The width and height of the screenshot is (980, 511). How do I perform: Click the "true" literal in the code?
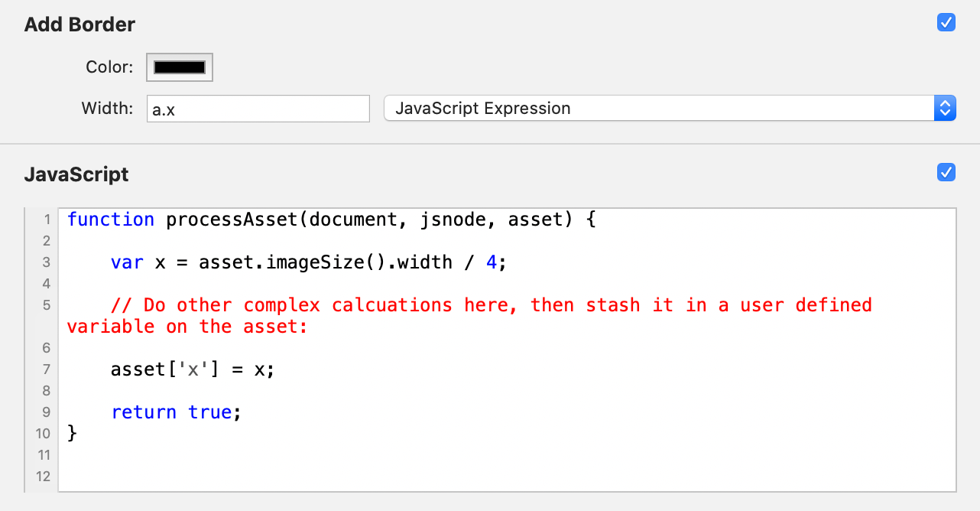(209, 412)
